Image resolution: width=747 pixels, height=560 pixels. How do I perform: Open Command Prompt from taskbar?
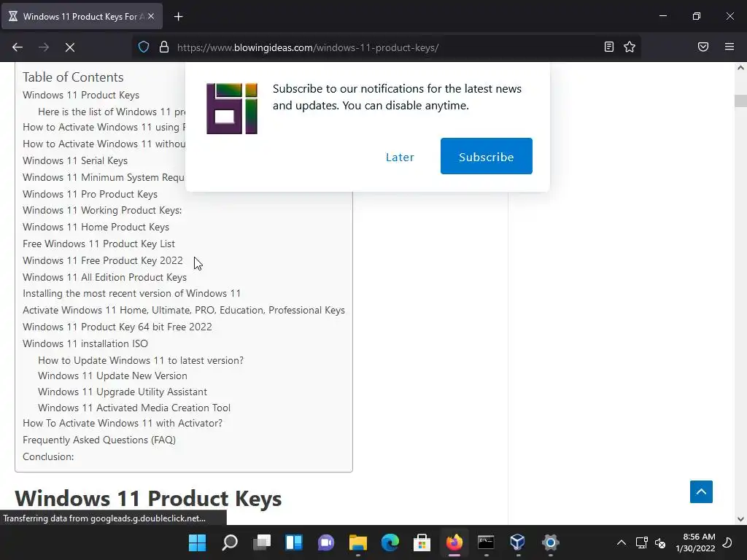click(x=486, y=542)
